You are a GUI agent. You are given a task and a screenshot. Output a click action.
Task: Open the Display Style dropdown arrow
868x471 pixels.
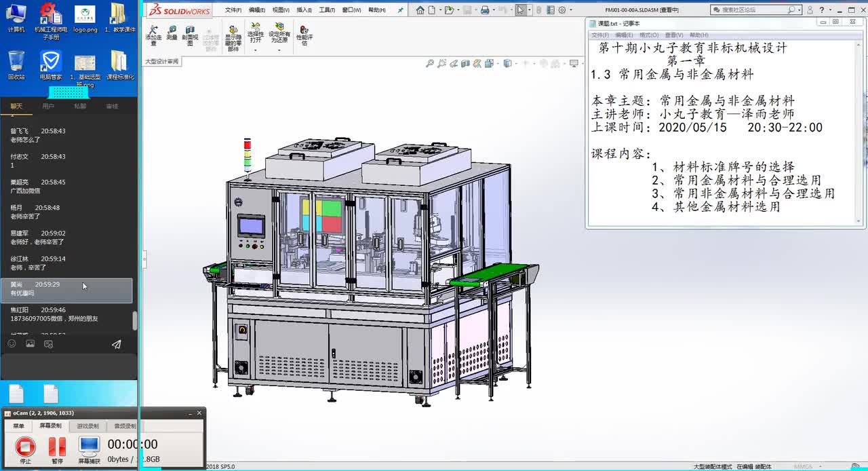[516, 63]
